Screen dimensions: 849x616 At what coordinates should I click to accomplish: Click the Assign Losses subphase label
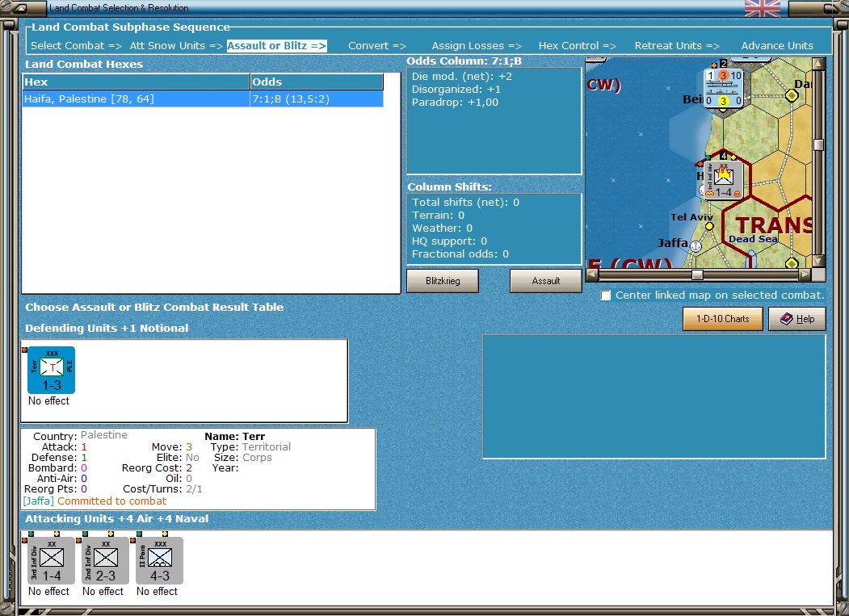(x=477, y=46)
